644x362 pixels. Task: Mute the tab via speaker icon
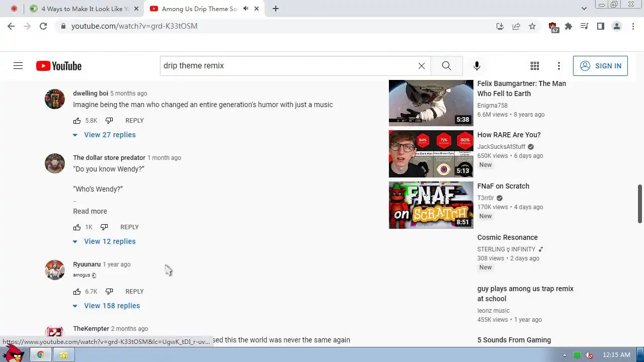coord(246,9)
